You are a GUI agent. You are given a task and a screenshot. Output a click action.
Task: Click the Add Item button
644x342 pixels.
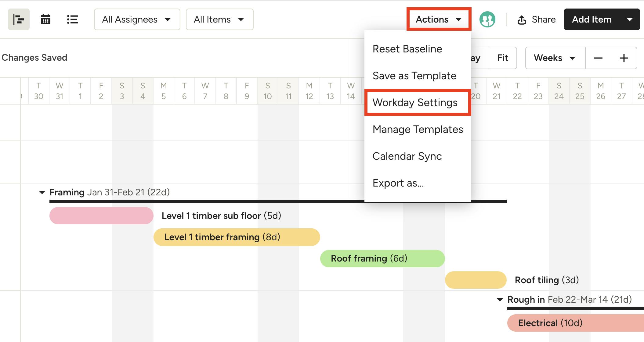point(591,19)
